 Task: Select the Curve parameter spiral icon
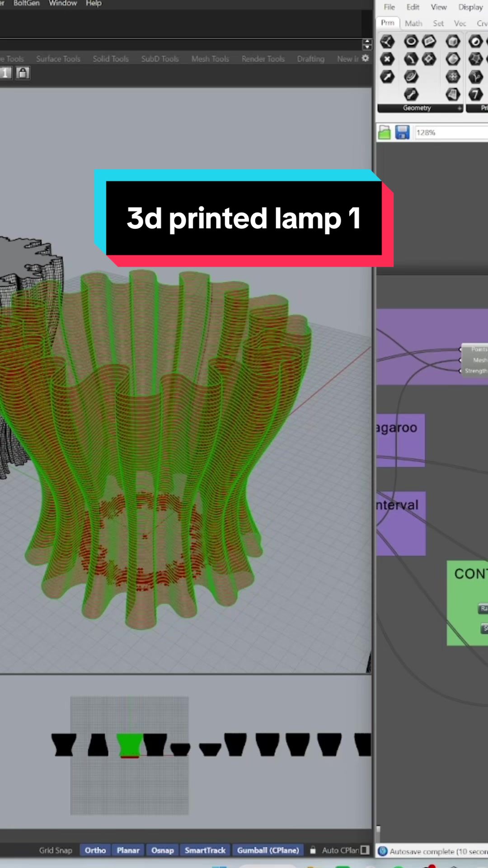(411, 77)
